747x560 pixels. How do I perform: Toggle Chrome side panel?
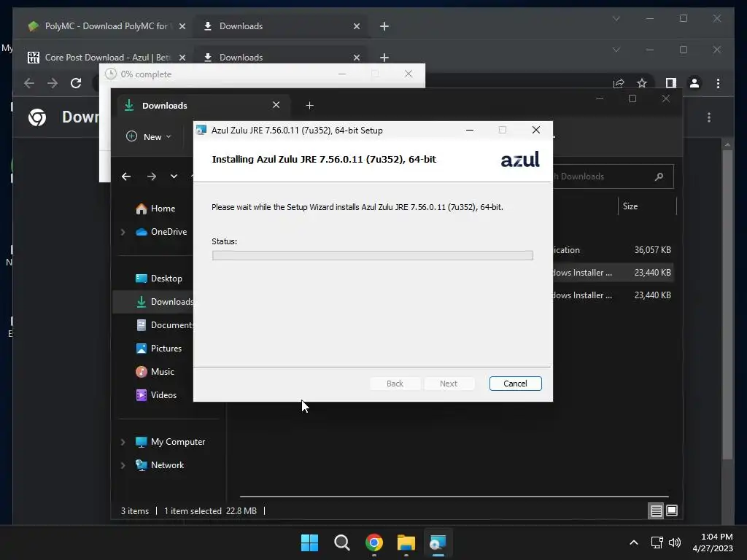click(671, 83)
